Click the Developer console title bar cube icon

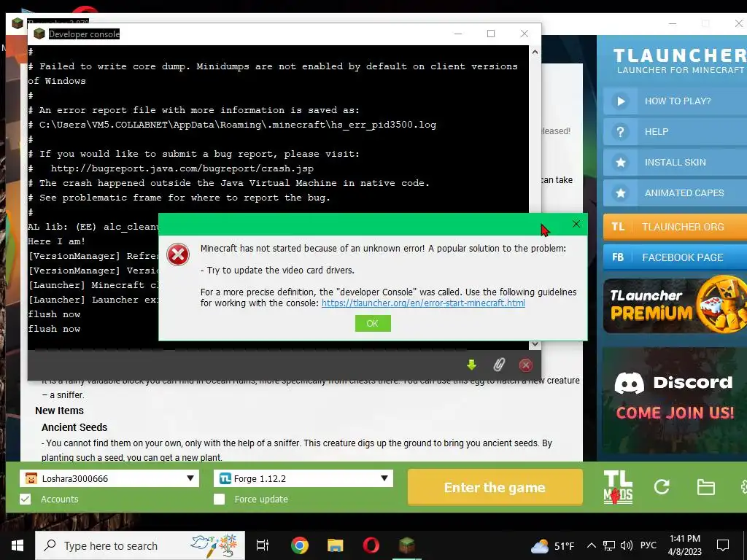(39, 34)
